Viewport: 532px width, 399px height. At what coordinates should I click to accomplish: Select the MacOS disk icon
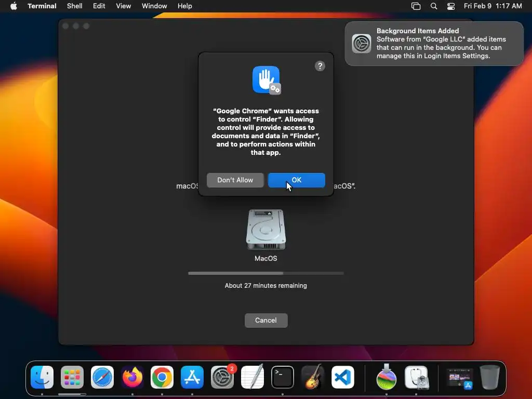(x=266, y=230)
